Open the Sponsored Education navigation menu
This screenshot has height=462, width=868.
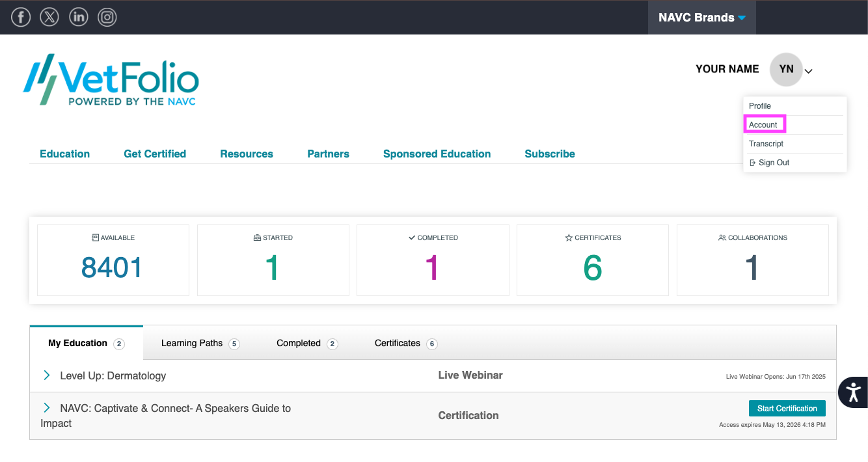[437, 154]
